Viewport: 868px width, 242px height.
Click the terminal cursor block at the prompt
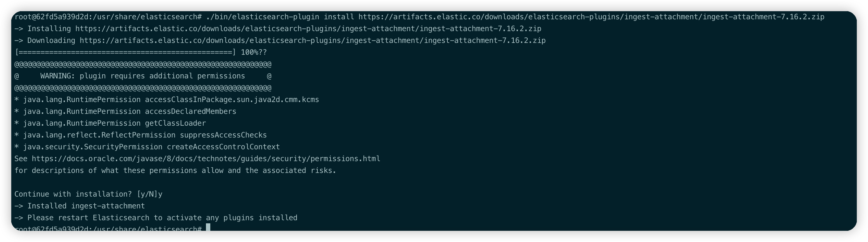[x=208, y=227]
